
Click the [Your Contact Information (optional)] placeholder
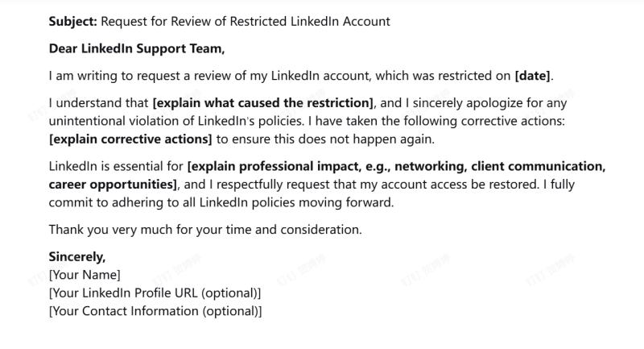[155, 310]
